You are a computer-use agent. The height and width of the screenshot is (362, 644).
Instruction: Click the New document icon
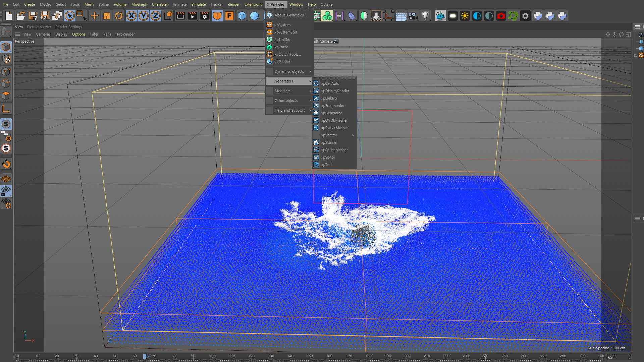tap(9, 16)
